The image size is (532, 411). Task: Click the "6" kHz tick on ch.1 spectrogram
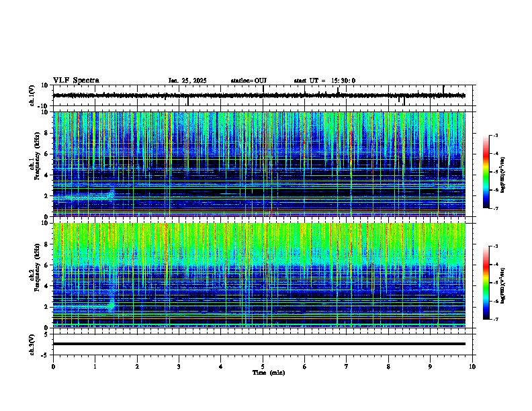46,154
